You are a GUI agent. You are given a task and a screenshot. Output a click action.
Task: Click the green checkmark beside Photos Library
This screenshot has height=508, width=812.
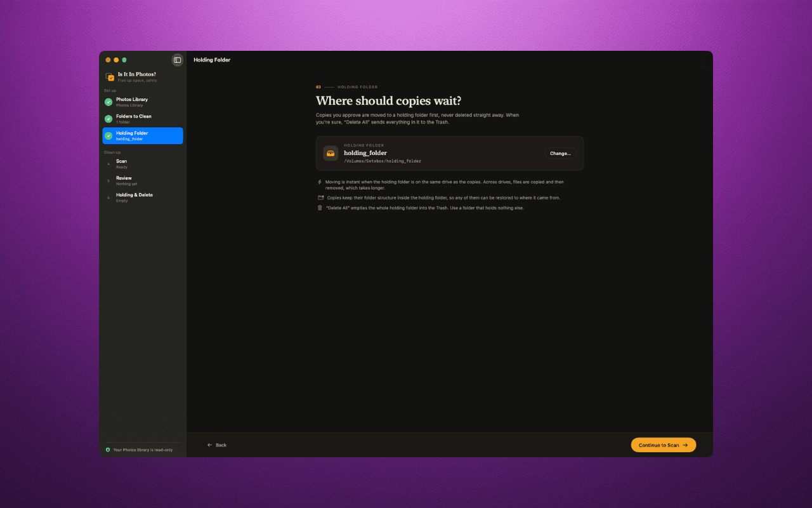tap(108, 102)
